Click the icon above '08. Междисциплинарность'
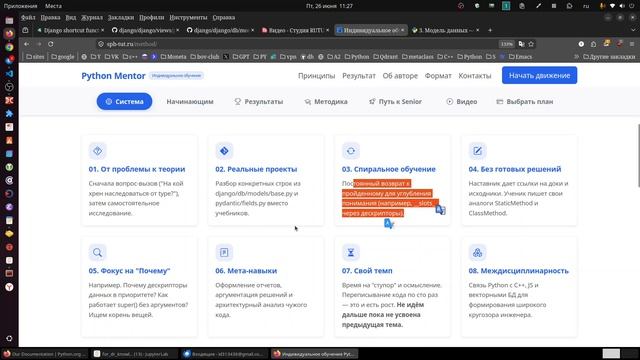 [477, 252]
